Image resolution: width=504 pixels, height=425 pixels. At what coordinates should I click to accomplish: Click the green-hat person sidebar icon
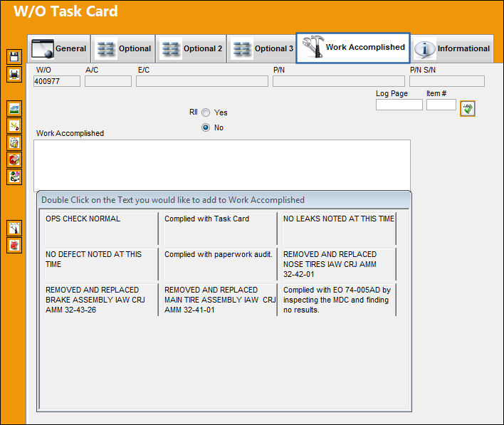tap(14, 177)
